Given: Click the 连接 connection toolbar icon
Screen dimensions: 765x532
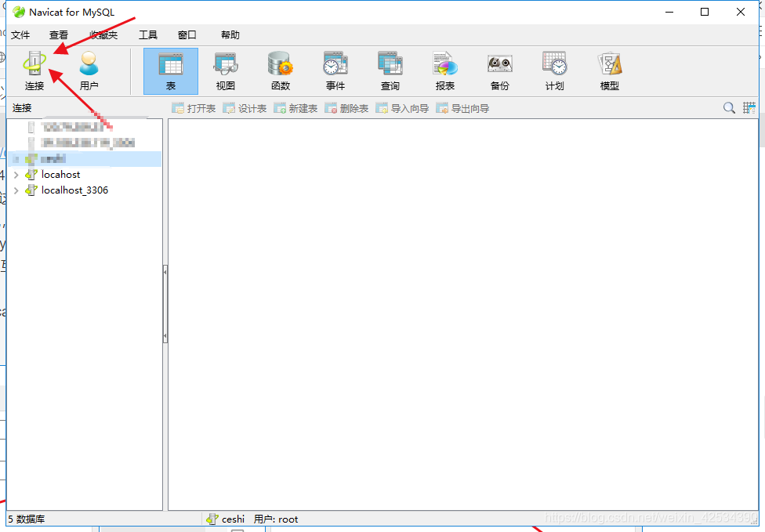Looking at the screenshot, I should point(34,71).
